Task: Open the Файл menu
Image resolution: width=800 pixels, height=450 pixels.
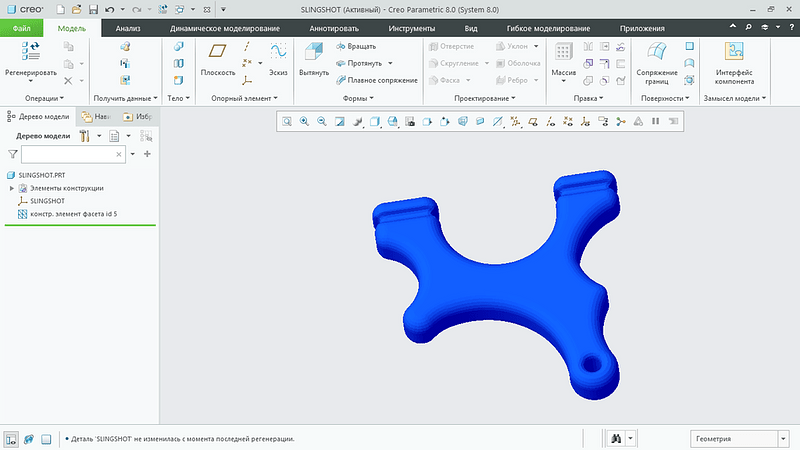Action: pos(21,28)
